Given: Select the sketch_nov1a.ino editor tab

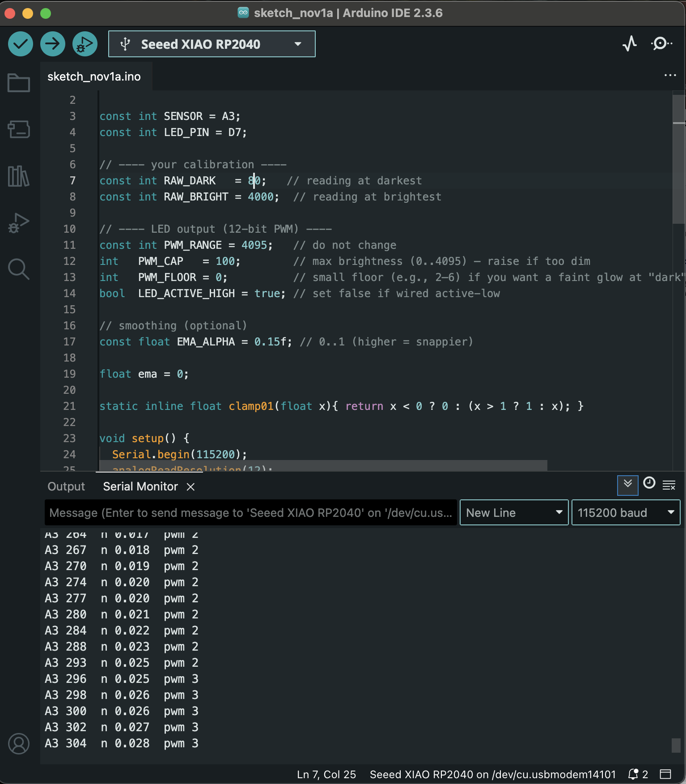Looking at the screenshot, I should click(x=94, y=77).
